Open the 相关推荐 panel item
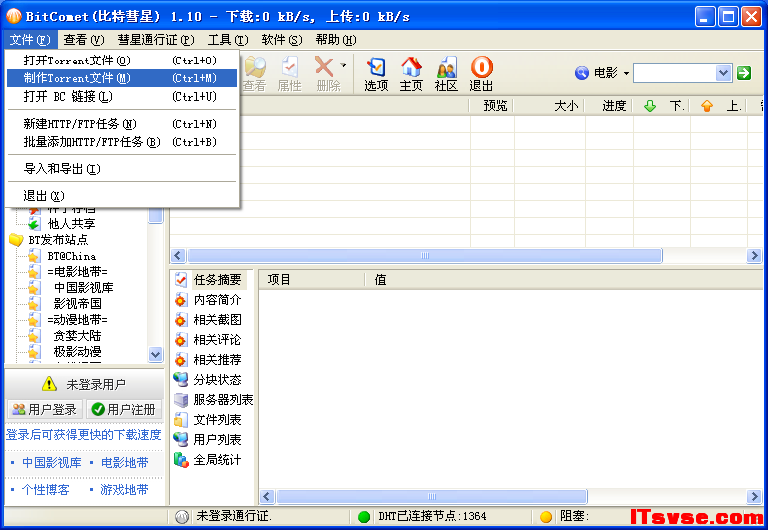 coord(208,360)
